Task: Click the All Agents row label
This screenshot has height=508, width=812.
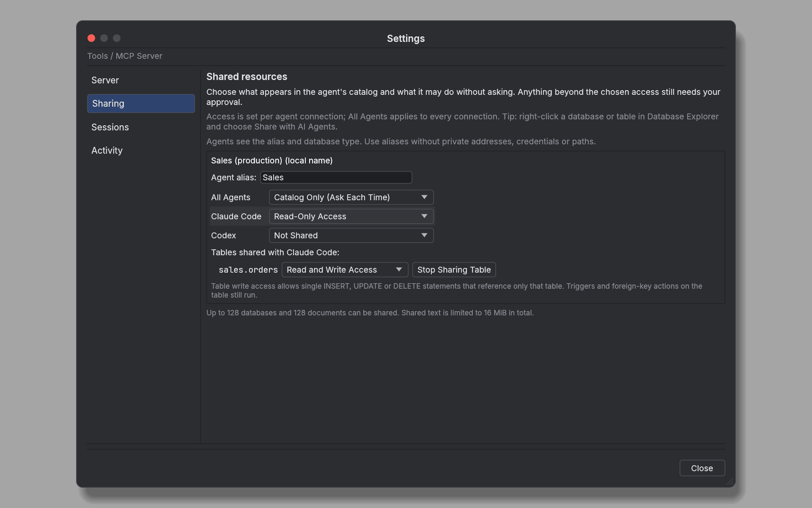Action: (x=230, y=197)
